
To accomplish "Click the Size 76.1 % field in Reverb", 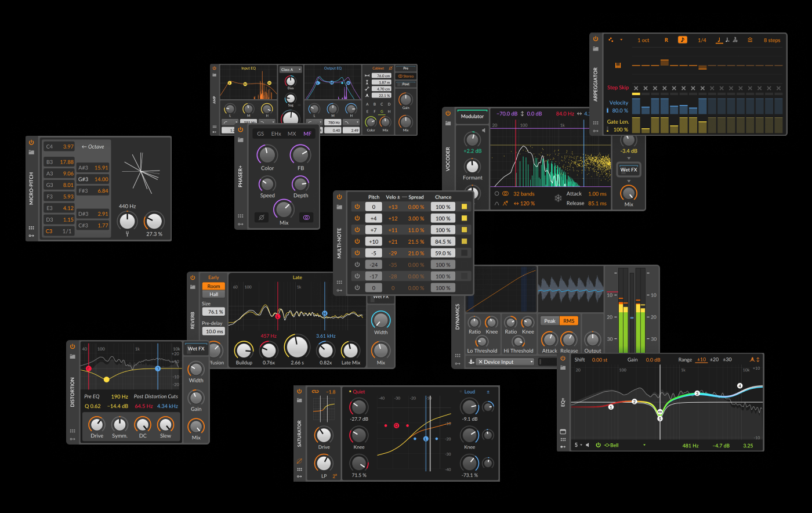I will (x=213, y=312).
